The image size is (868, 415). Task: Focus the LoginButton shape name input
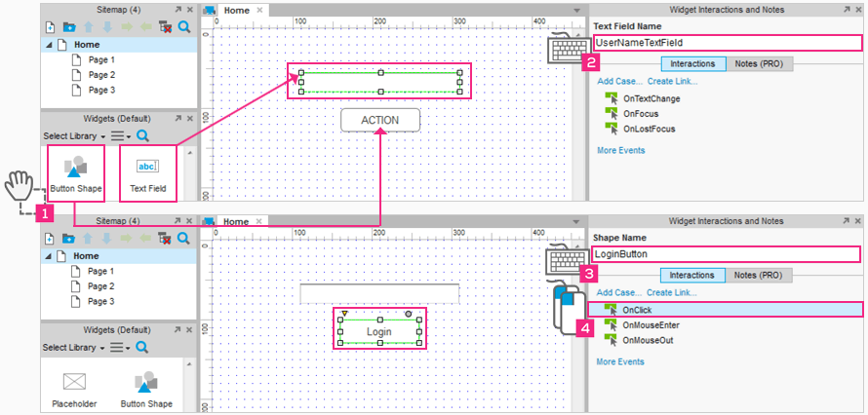click(727, 254)
